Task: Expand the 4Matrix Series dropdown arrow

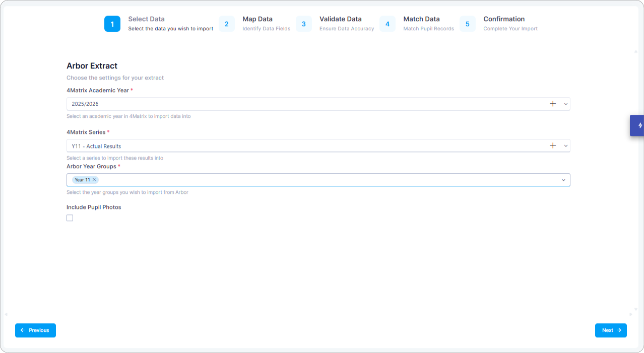Action: coord(566,146)
